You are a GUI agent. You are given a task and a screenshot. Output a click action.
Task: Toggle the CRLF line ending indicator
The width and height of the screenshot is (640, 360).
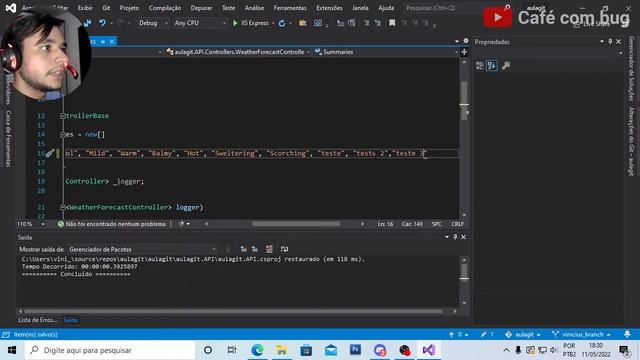point(457,224)
